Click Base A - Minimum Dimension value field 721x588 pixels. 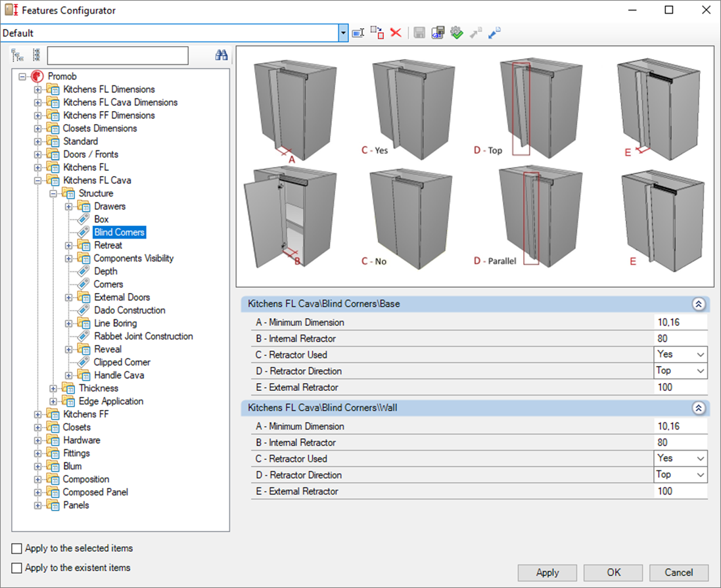[x=680, y=323]
